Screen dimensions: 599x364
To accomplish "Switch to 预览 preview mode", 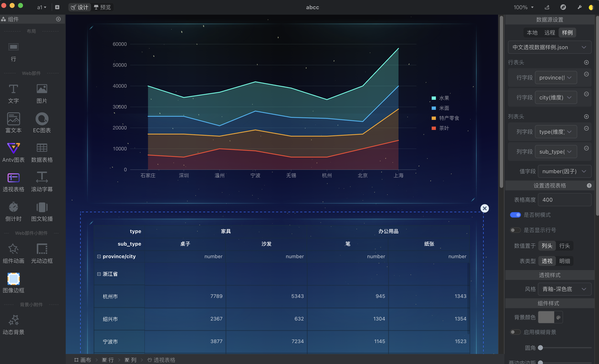I will click(102, 7).
